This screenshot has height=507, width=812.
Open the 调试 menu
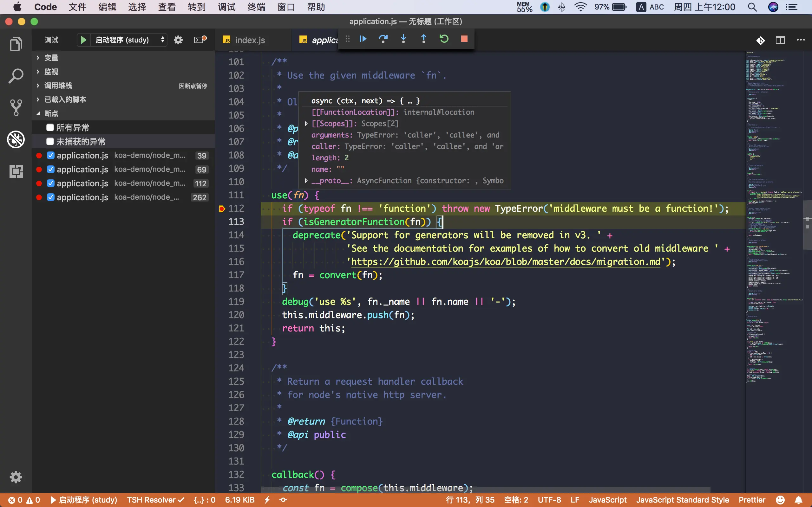tap(226, 7)
